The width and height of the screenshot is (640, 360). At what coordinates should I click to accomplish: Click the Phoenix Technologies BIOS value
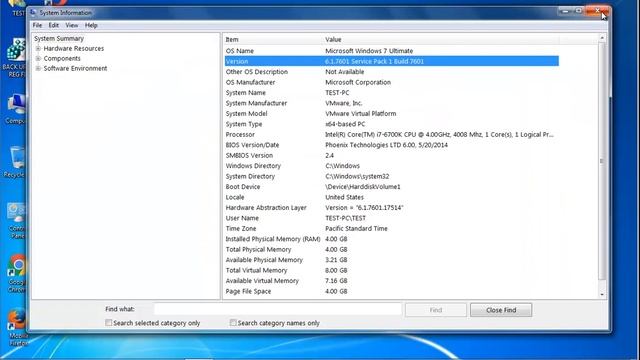pos(386,145)
